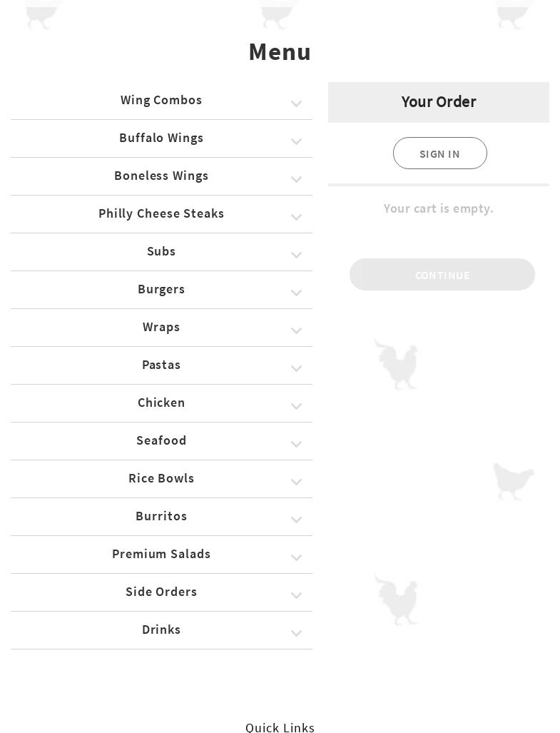Open the Quick Links section
Viewport: 560px width, 733px height.
coord(280,727)
